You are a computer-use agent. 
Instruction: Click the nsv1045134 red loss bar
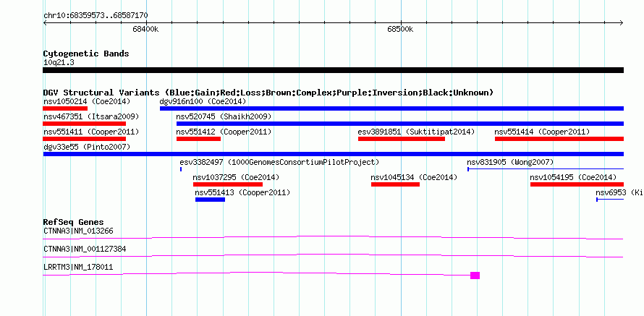coord(395,184)
